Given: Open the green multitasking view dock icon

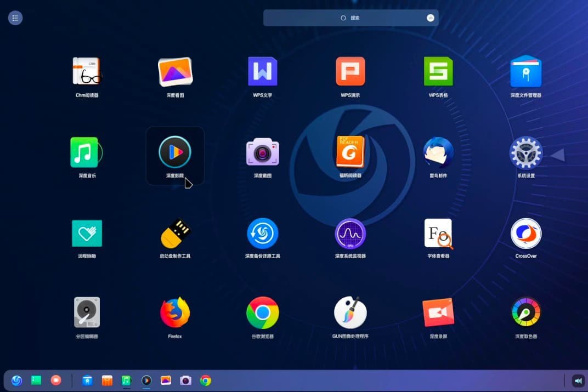Looking at the screenshot, I should tap(36, 380).
